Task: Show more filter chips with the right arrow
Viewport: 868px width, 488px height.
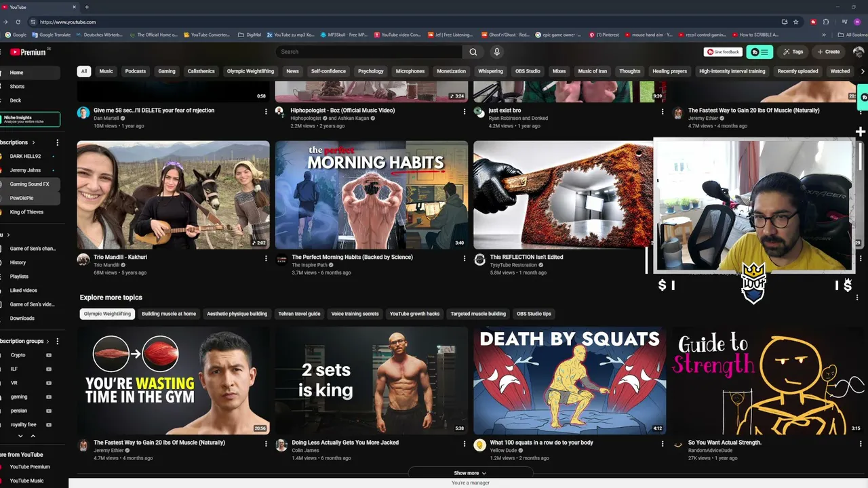Action: tap(863, 71)
